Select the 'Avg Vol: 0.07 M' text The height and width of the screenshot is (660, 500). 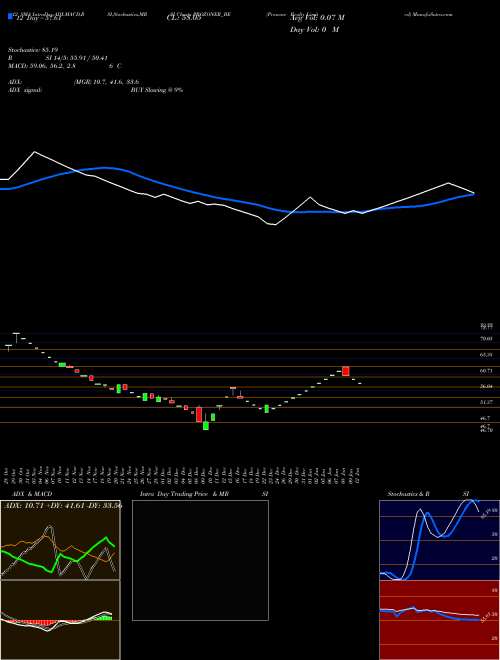point(317,18)
